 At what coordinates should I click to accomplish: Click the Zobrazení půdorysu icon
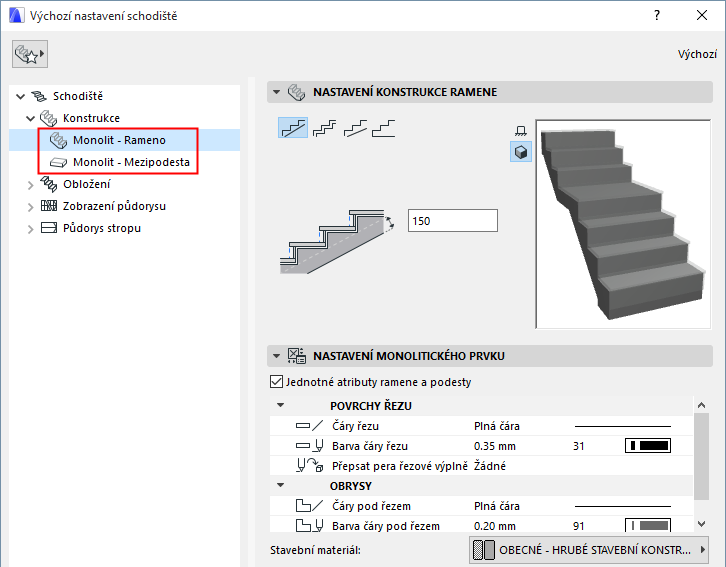point(49,206)
